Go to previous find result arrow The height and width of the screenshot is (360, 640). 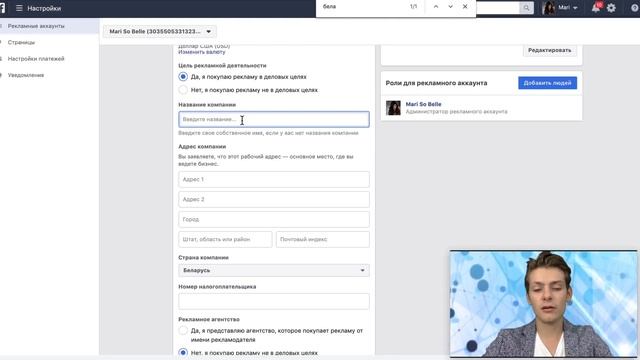[x=436, y=7]
